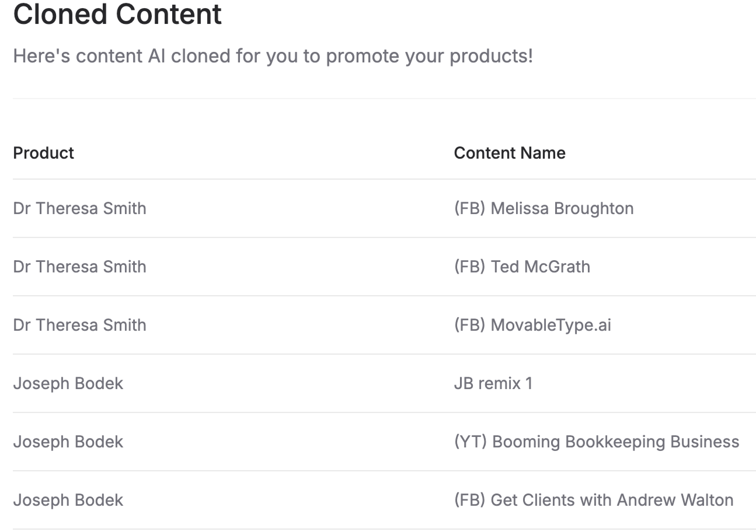Open the (FB) Melissa Broughton content
The image size is (756, 532).
544,208
